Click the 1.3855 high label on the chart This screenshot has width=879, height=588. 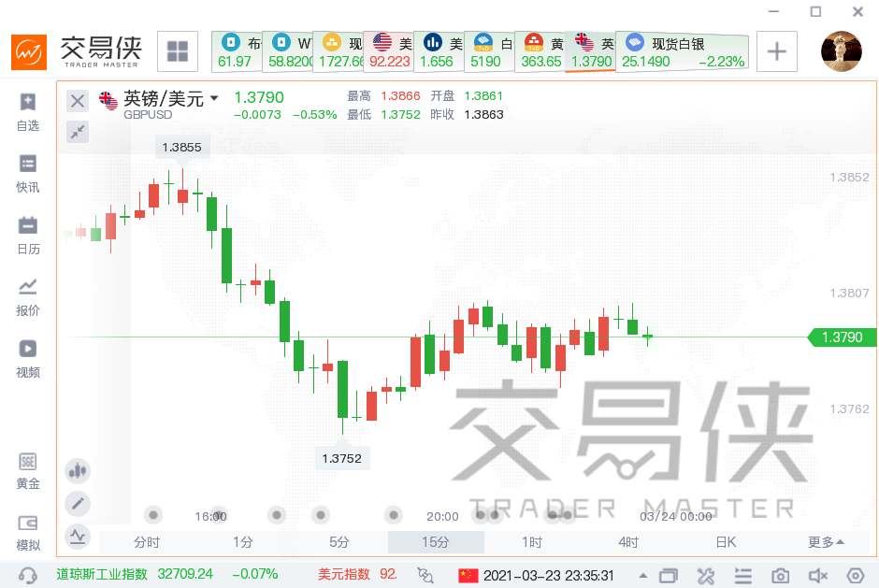[181, 148]
